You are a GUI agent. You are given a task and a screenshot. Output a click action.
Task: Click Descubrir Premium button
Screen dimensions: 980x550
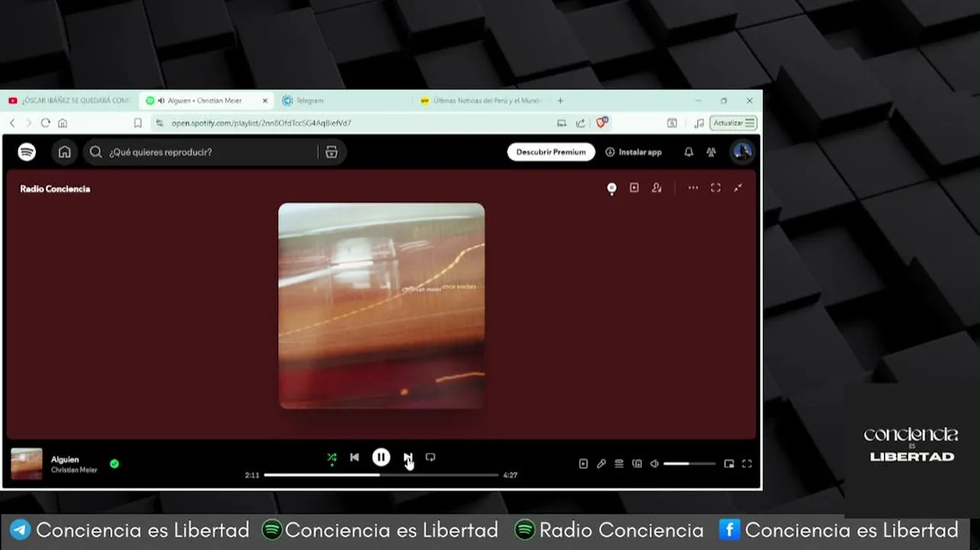(x=551, y=152)
